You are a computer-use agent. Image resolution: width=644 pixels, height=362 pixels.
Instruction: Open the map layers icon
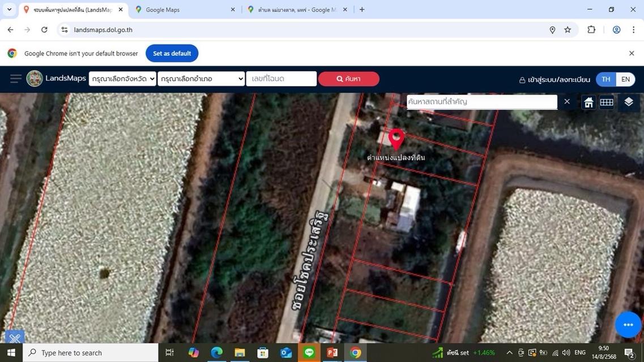[628, 102]
